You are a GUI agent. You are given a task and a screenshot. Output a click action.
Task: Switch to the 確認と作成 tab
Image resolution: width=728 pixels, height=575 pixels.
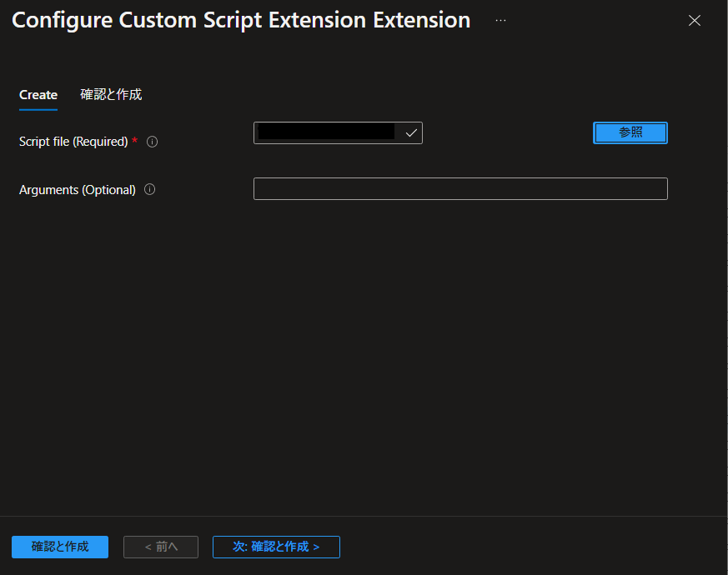pos(111,95)
